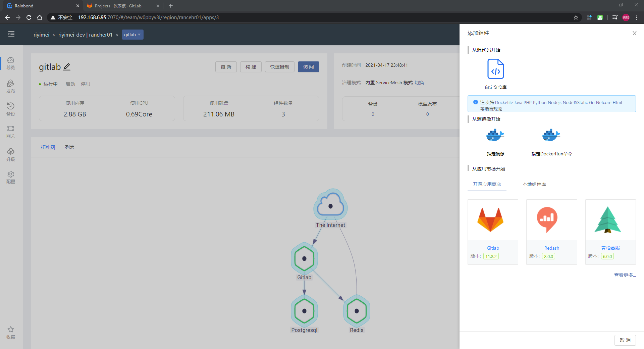Choose the Redash market app logo
Screen dimensions: 644x349
point(547,220)
